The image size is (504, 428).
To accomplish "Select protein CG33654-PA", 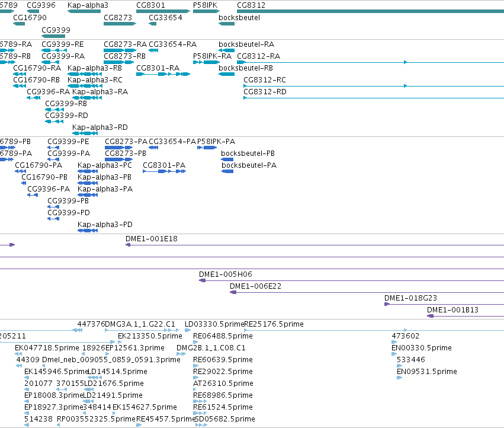I will [172, 142].
